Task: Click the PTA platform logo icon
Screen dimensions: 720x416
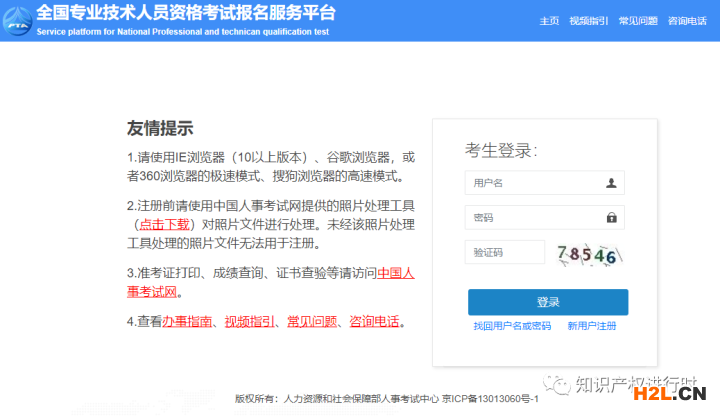Action: coord(17,20)
